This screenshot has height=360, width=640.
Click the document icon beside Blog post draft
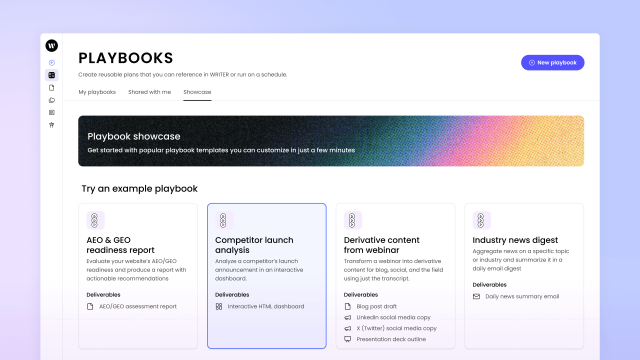[347, 306]
